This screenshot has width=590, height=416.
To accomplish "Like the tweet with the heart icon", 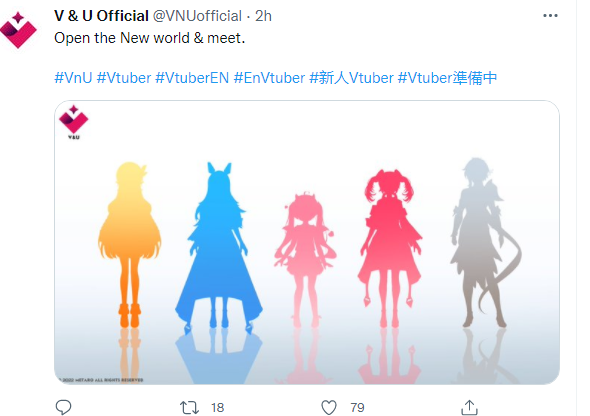I will pyautogui.click(x=329, y=407).
